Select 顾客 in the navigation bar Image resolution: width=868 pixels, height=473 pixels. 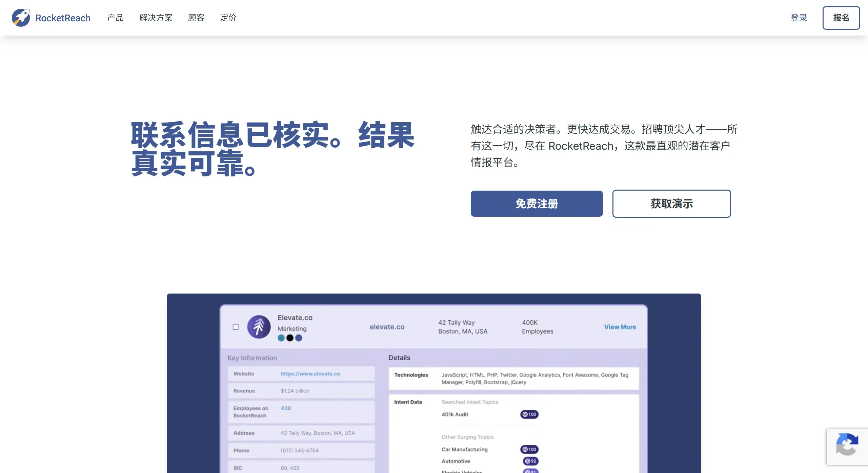coord(196,18)
